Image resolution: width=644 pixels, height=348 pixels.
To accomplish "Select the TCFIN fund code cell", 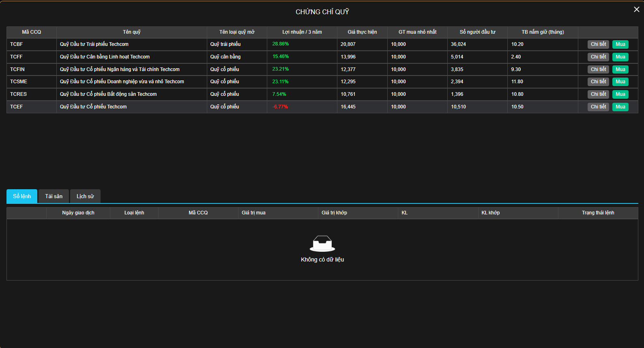I will pyautogui.click(x=32, y=69).
